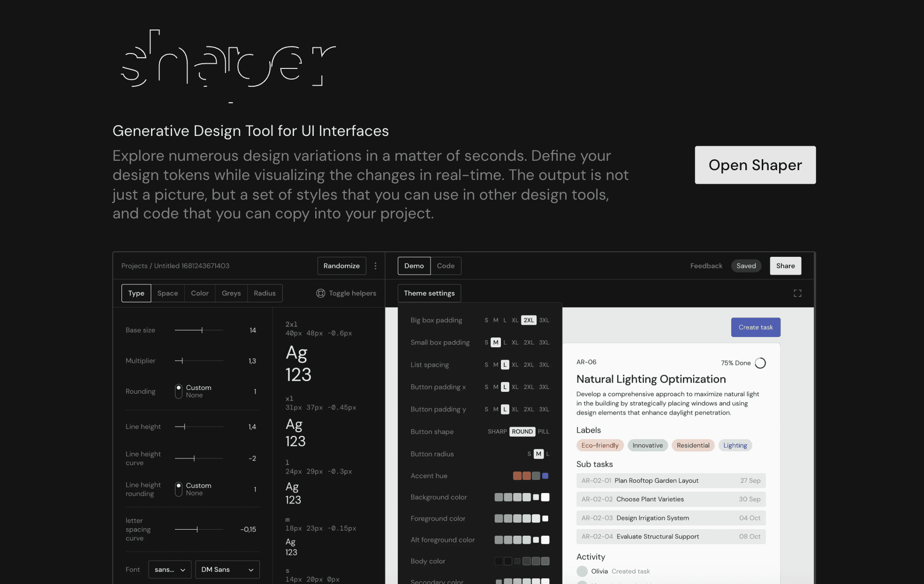Open sub task Choose Plant Varieties
Viewport: 924px width, 584px height.
(671, 499)
